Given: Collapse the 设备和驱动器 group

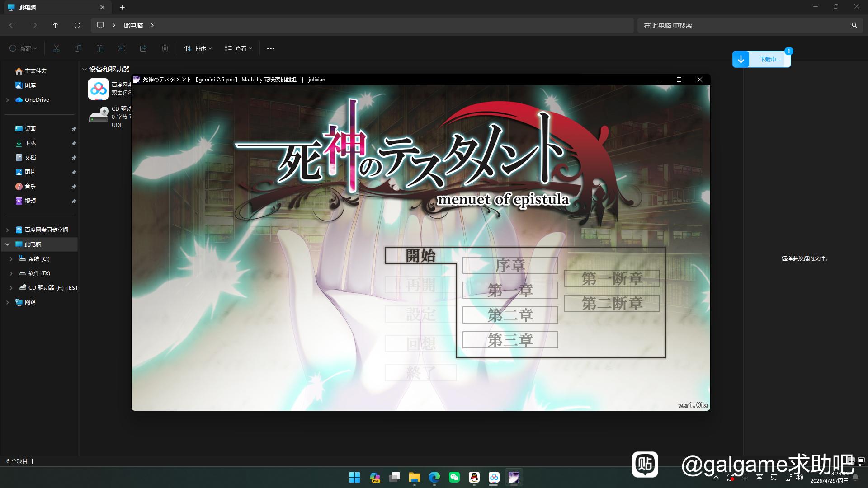Looking at the screenshot, I should [x=85, y=70].
